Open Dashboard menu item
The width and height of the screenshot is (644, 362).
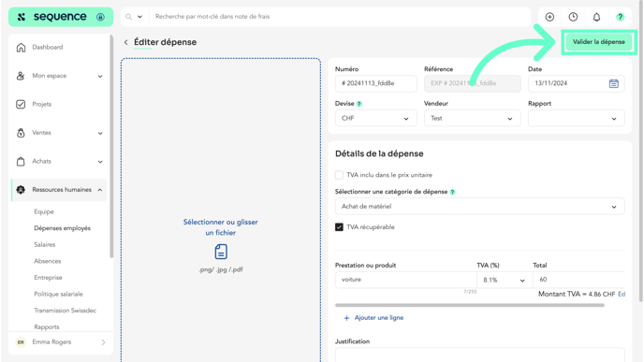(48, 47)
